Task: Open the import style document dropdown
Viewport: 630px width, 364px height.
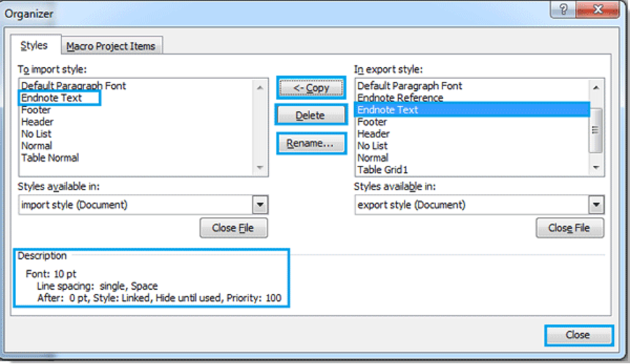Action: [x=260, y=205]
